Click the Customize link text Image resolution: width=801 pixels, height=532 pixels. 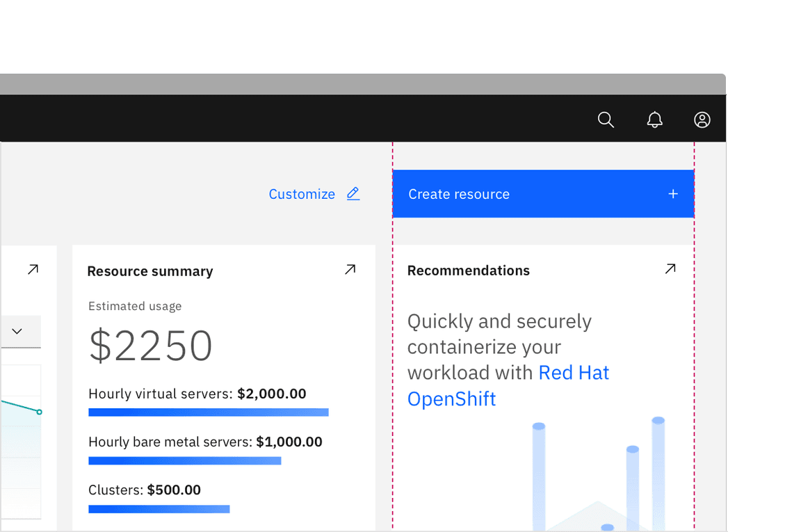(x=302, y=194)
